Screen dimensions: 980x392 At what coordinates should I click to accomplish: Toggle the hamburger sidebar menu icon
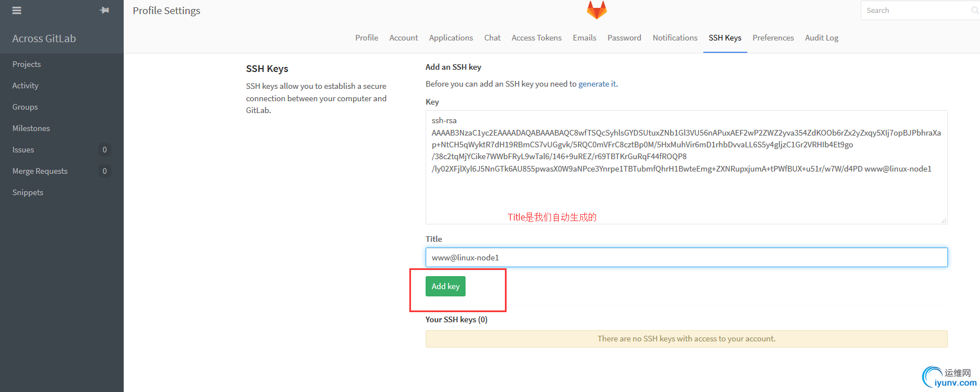pos(17,10)
